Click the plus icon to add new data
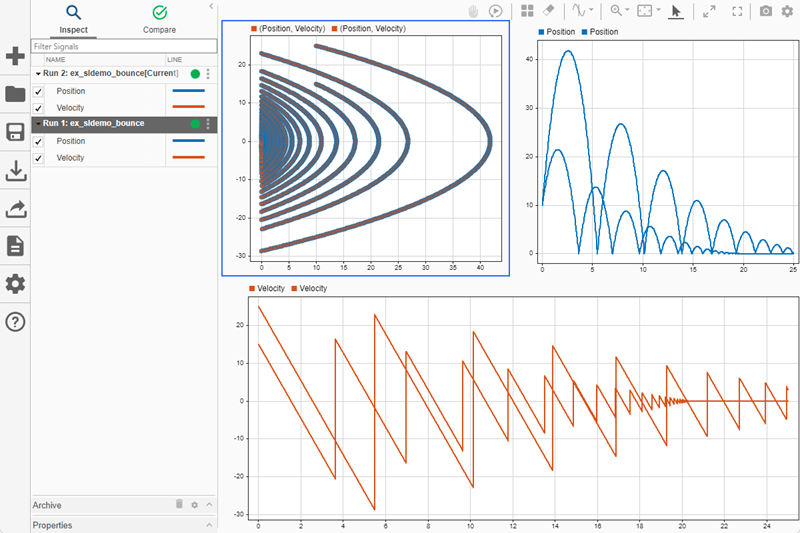The width and height of the screenshot is (800, 533). (x=15, y=56)
